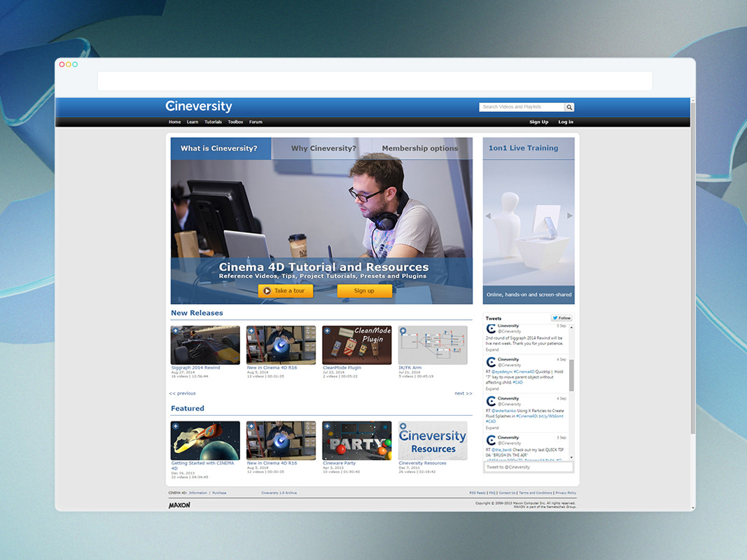
Task: Open the Toolbox menu item
Action: pos(235,122)
